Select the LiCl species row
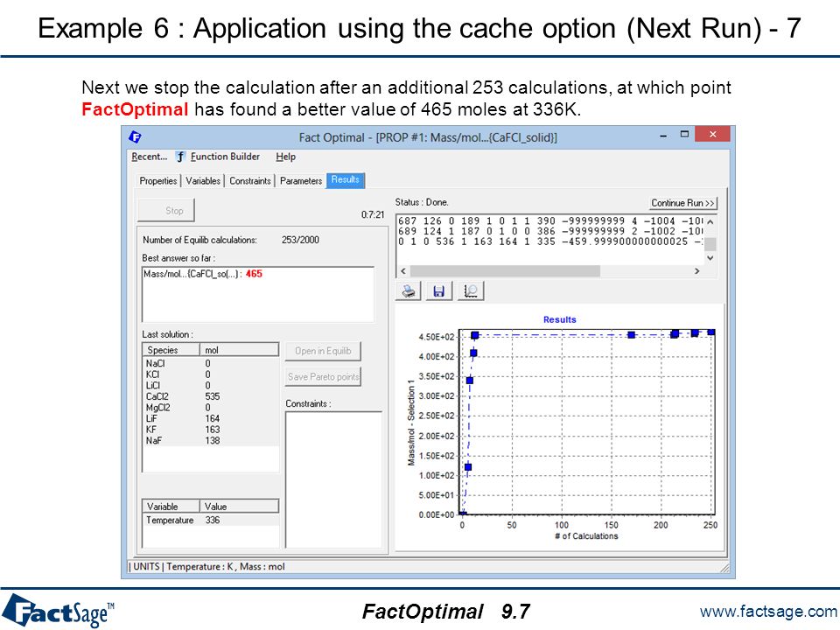This screenshot has width=840, height=630. click(211, 385)
